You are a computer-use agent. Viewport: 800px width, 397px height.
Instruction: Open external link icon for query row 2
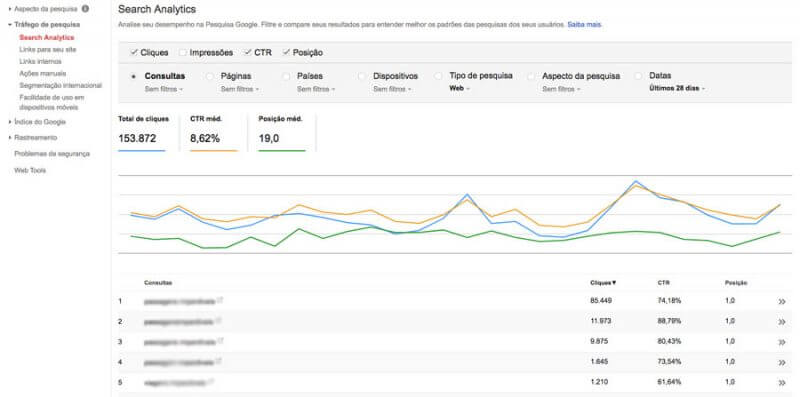click(218, 320)
